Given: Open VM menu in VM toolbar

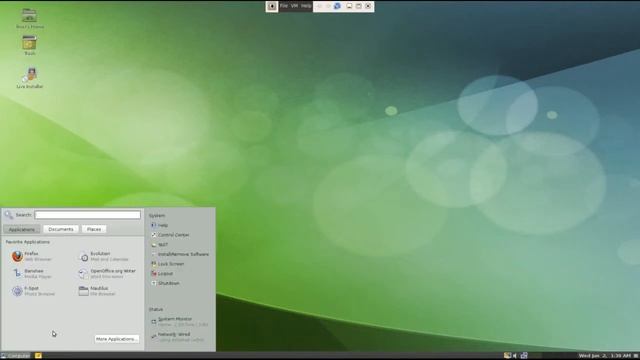Looking at the screenshot, I should click(294, 6).
